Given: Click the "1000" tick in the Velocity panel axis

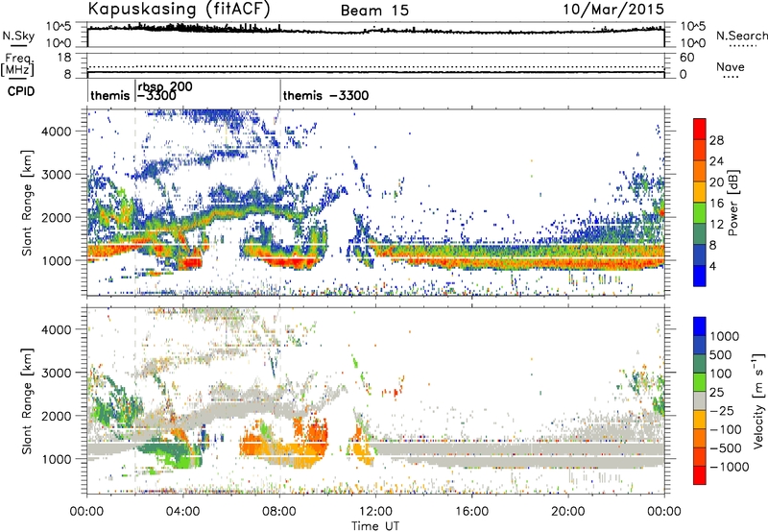Looking at the screenshot, I should (x=57, y=459).
